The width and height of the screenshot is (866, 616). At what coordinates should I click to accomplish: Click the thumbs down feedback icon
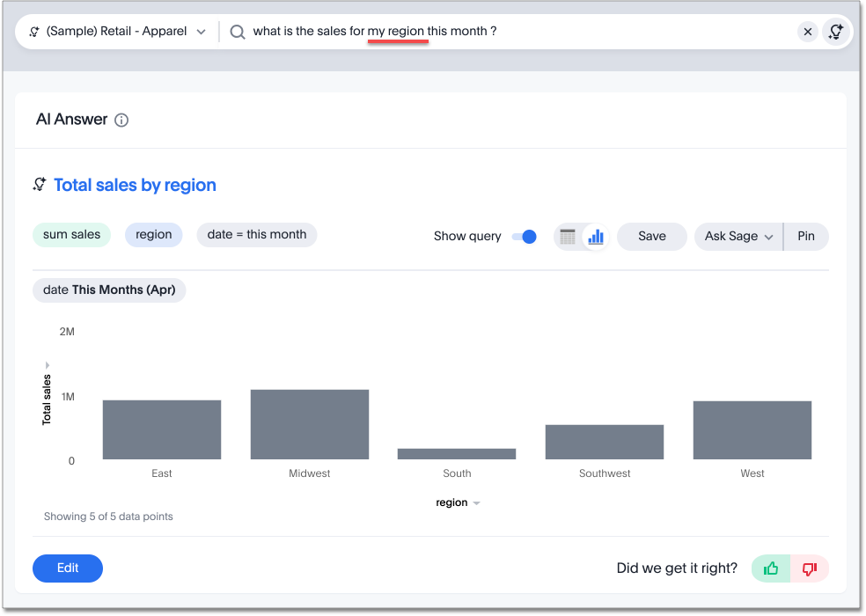click(810, 568)
